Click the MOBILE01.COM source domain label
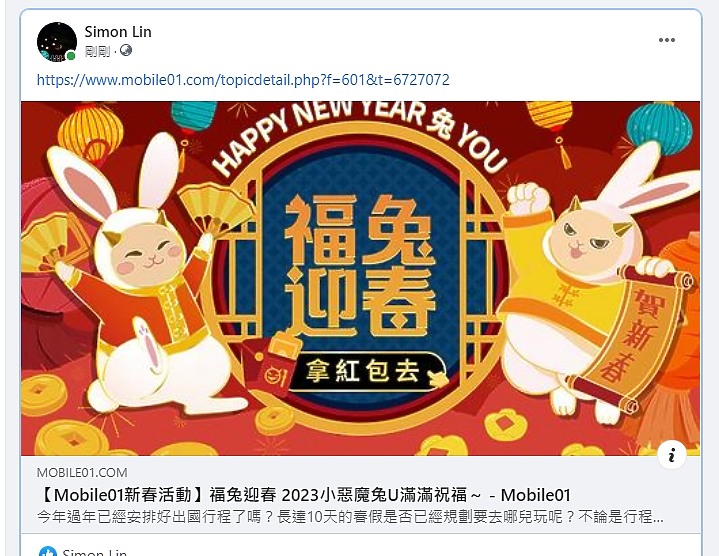This screenshot has width=719, height=556. (x=82, y=473)
